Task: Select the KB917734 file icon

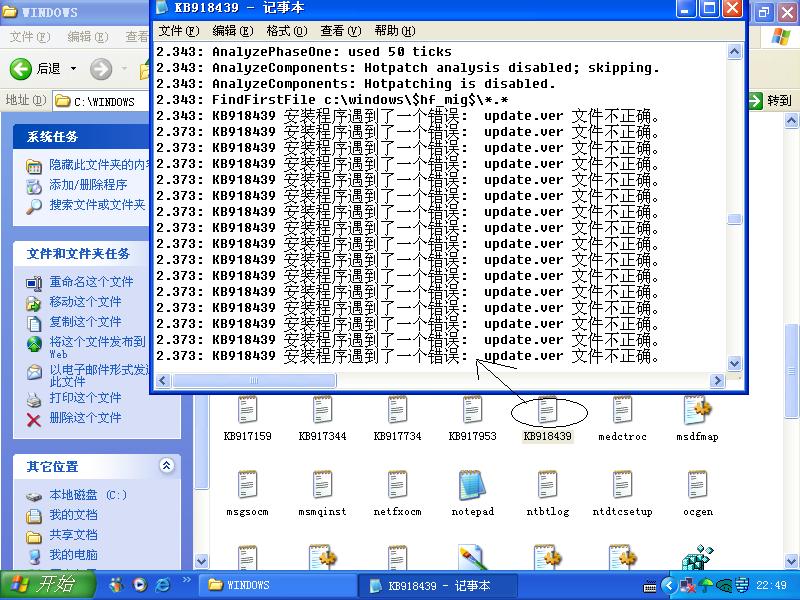Action: coord(397,410)
